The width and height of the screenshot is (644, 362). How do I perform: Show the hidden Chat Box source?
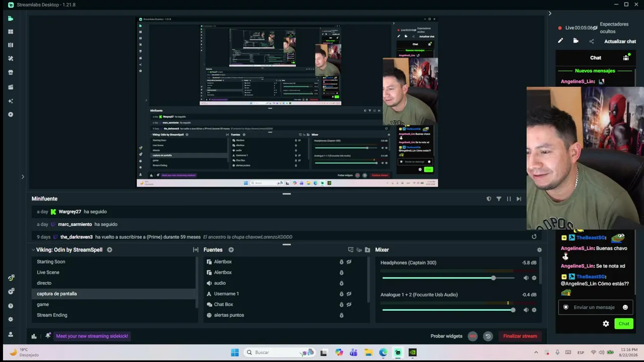point(349,304)
